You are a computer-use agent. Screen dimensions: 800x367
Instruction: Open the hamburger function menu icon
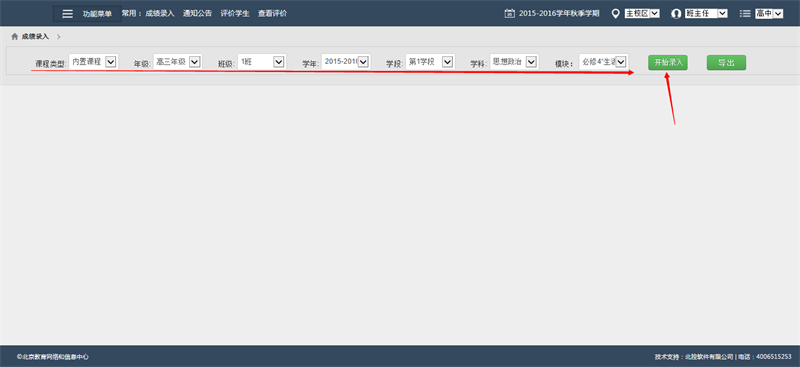[67, 14]
